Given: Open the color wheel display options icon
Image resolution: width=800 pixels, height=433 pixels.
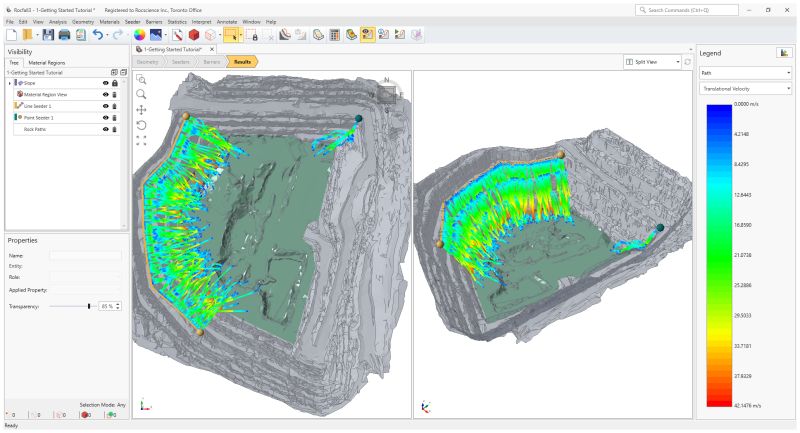Looking at the screenshot, I should (139, 35).
